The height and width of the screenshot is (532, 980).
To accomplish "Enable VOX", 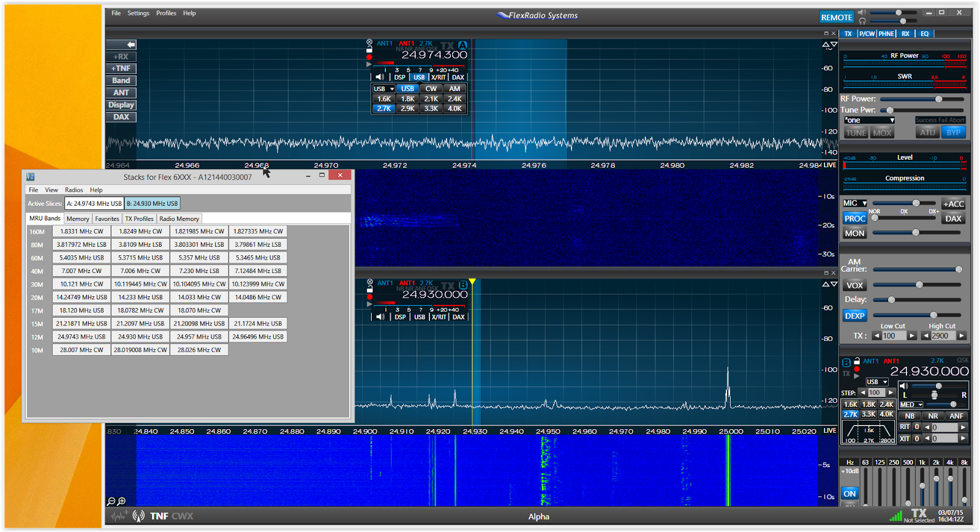I will 854,285.
